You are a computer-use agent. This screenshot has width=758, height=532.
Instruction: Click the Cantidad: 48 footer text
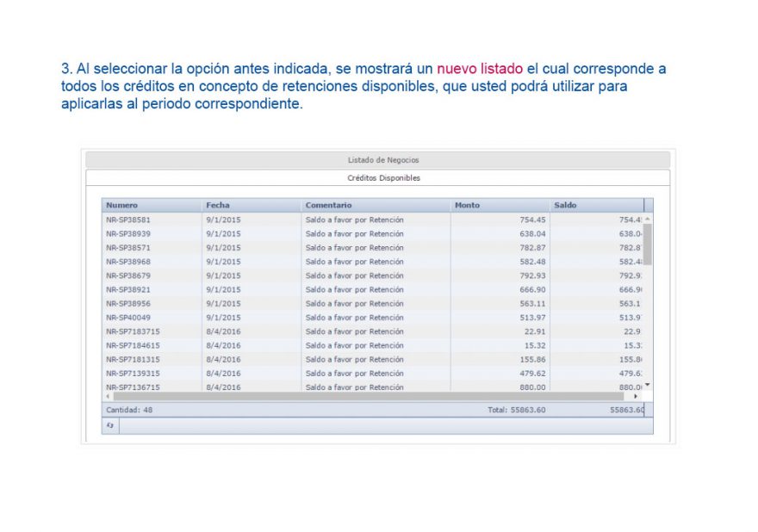129,411
